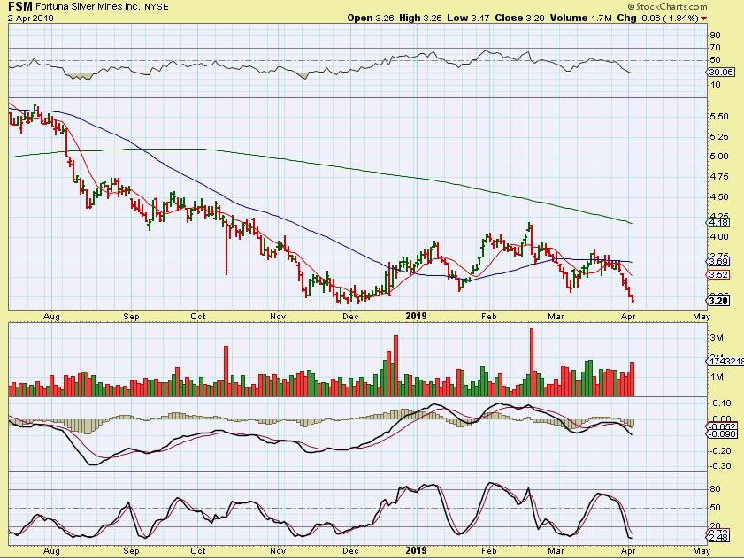The width and height of the screenshot is (744, 560).
Task: Click the Feb label on the bottom stochastic axis
Action: (488, 551)
